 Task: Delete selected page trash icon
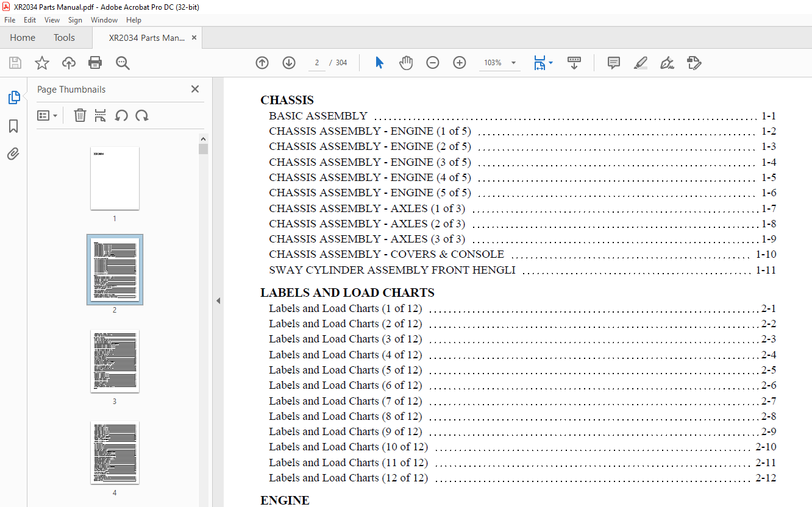click(80, 115)
